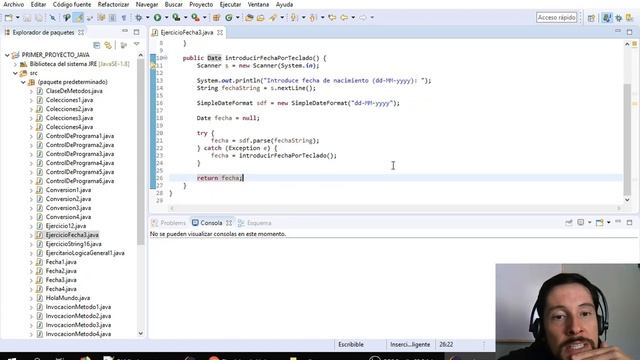This screenshot has height=360, width=640.
Task: Click the Coverage run icon
Action: tap(176, 18)
